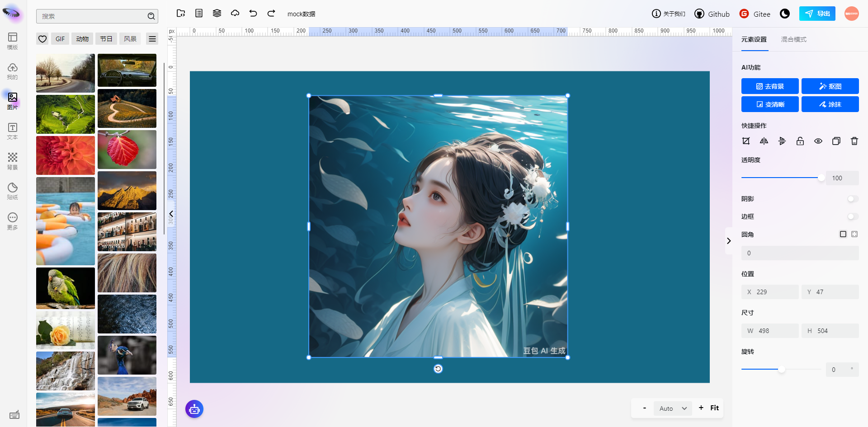Open the 贴纸 stickers panel
868x427 pixels.
click(13, 191)
